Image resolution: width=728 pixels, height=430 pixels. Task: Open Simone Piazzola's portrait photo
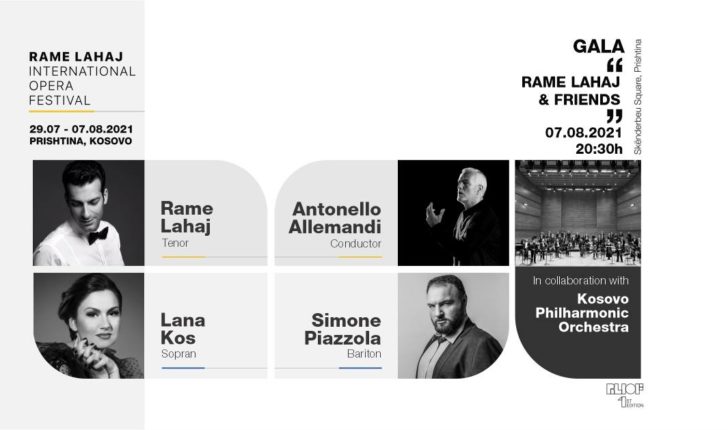[x=453, y=326]
